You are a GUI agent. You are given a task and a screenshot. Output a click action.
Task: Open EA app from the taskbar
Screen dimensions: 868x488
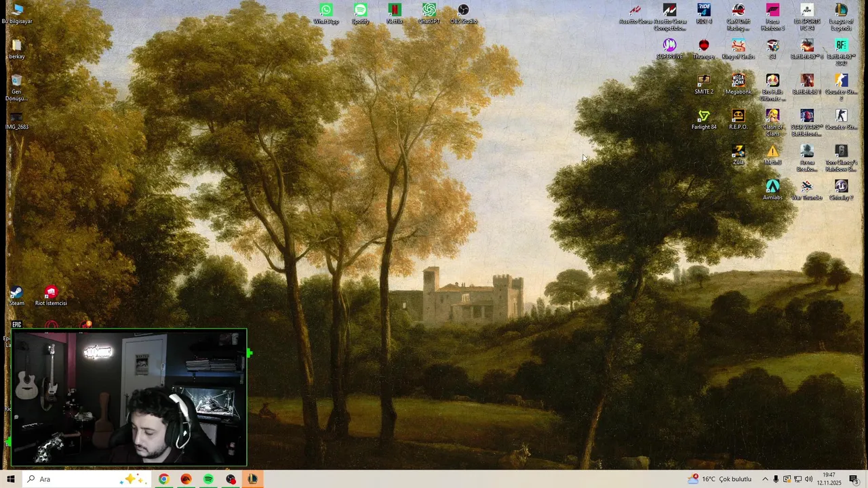(186, 479)
